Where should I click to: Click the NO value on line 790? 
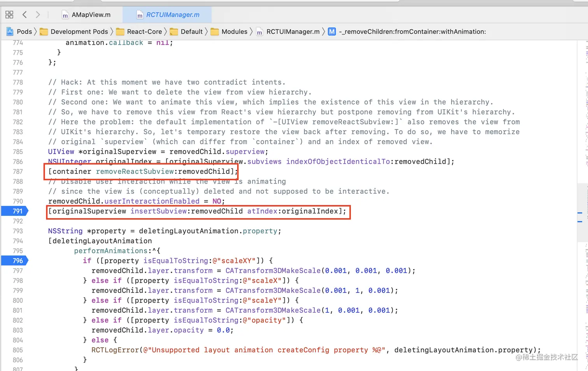coord(217,201)
